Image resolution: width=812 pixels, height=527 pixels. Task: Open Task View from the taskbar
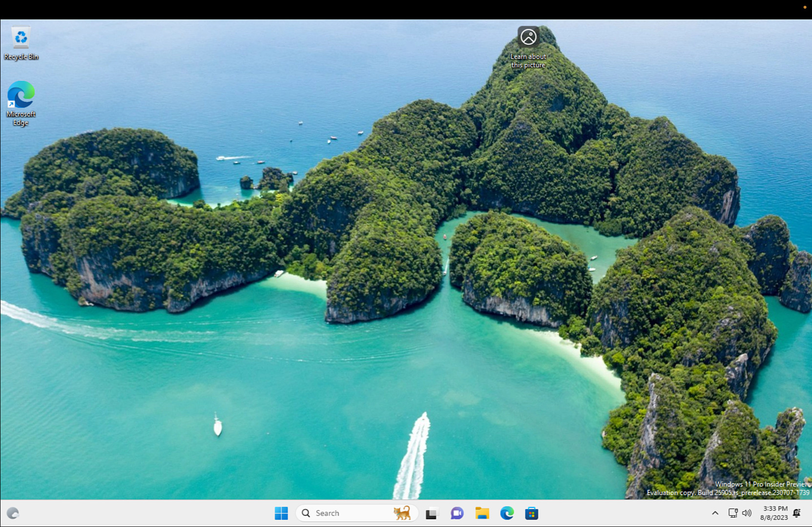tap(431, 513)
